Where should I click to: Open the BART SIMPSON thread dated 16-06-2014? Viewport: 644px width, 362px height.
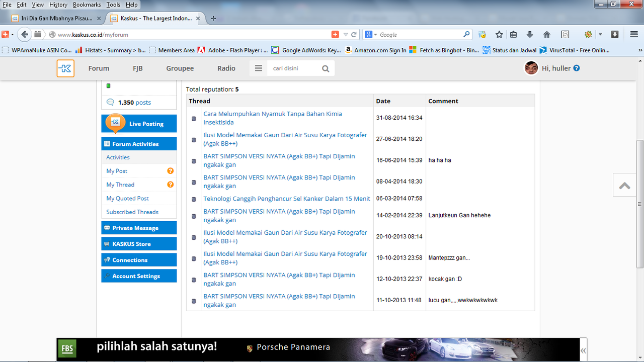coord(279,160)
